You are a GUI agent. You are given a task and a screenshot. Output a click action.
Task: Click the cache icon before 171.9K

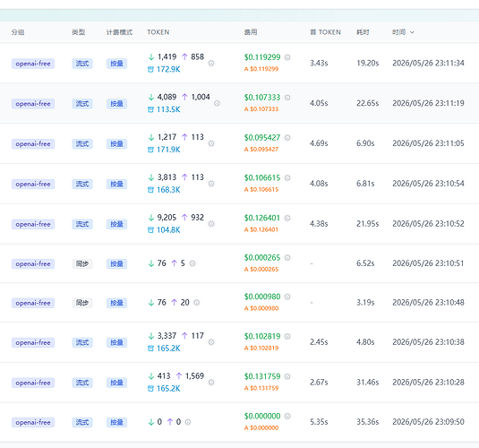(x=150, y=150)
